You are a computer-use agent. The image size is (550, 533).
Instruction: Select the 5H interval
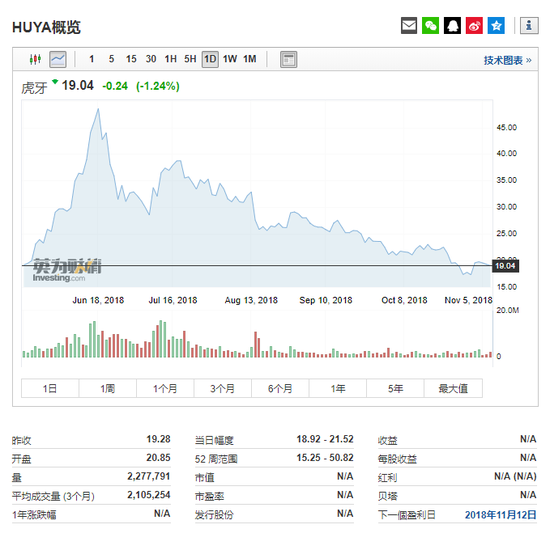[x=190, y=59]
